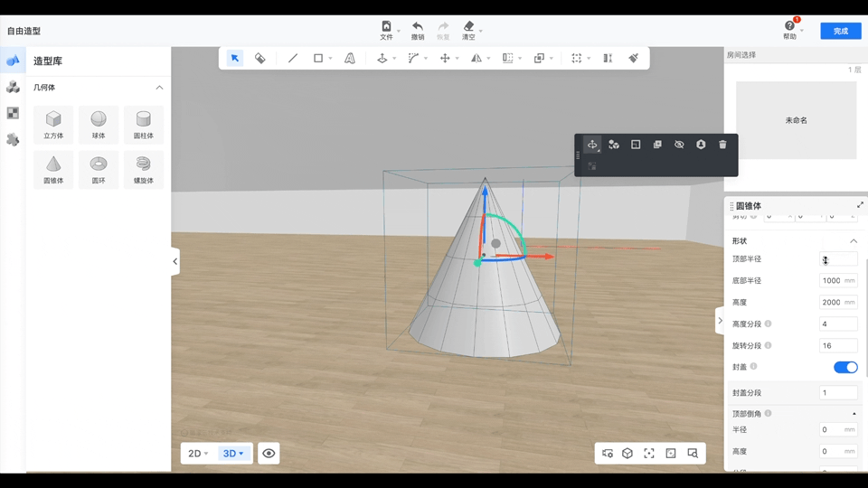Hide the selected object with crossed-eye icon
The image size is (868, 488).
point(679,145)
